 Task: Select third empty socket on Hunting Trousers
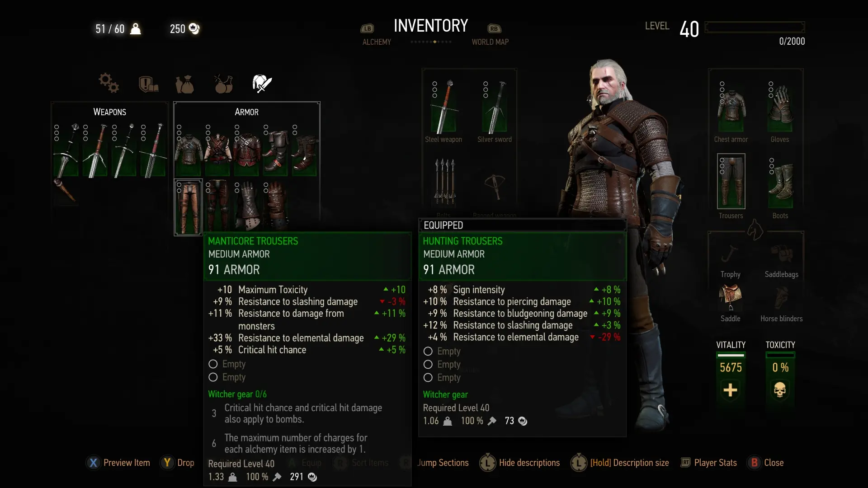[442, 378]
